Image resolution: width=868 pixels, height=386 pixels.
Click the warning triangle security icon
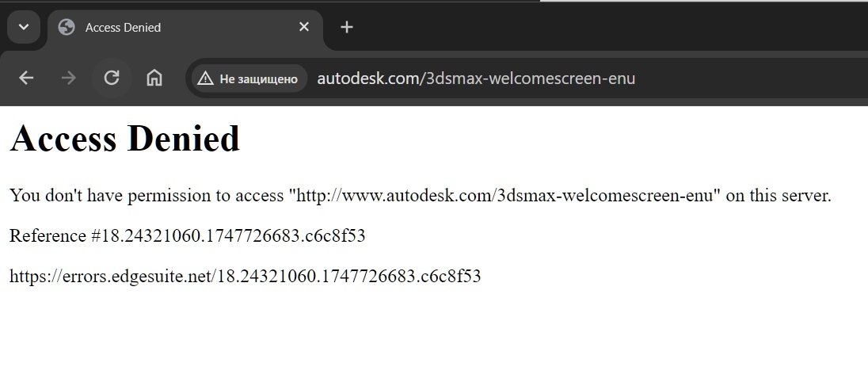[x=205, y=78]
